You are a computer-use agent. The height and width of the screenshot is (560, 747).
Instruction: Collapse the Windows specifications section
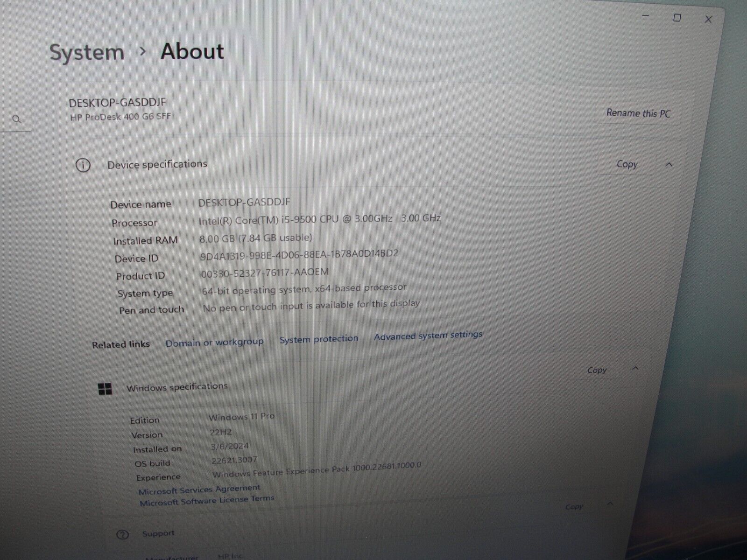coord(635,369)
